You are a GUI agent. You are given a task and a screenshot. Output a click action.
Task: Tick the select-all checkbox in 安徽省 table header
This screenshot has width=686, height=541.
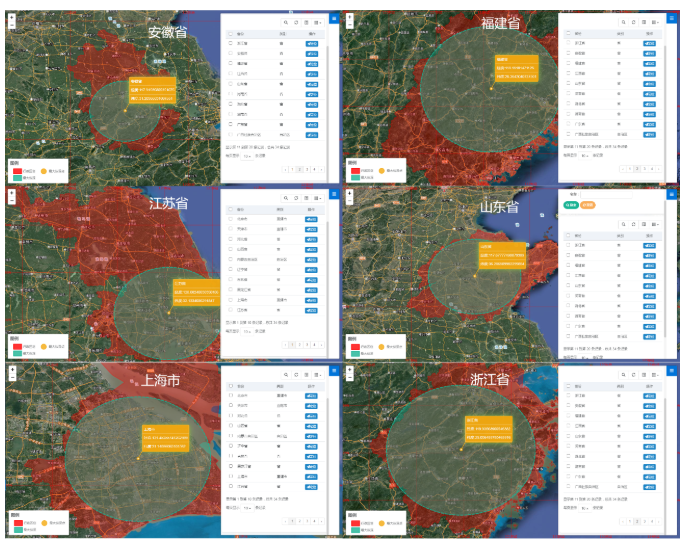[231, 33]
